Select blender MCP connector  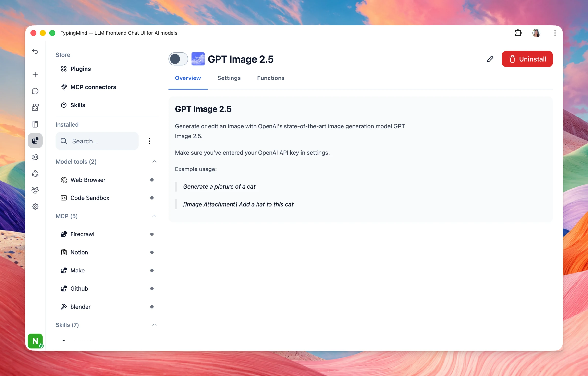(x=107, y=307)
